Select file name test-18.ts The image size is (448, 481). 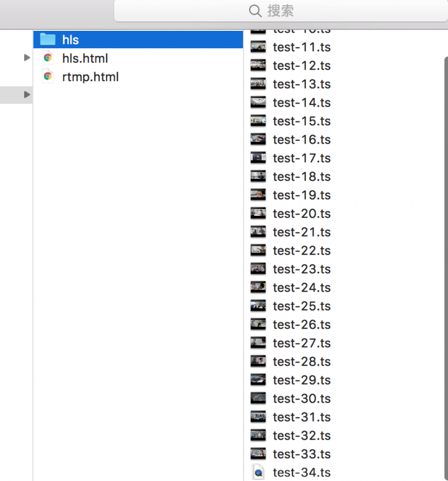pyautogui.click(x=302, y=177)
